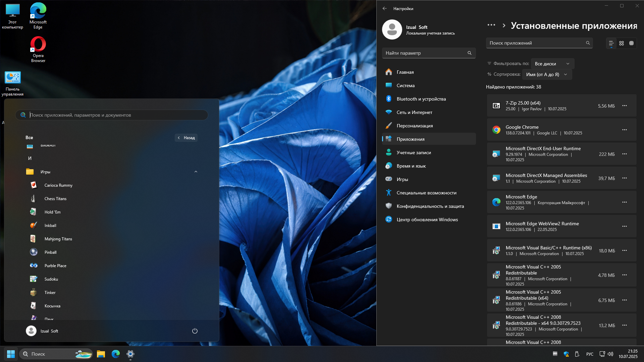Open Opera Browser desktop shortcut
This screenshot has width=644, height=362.
(38, 49)
